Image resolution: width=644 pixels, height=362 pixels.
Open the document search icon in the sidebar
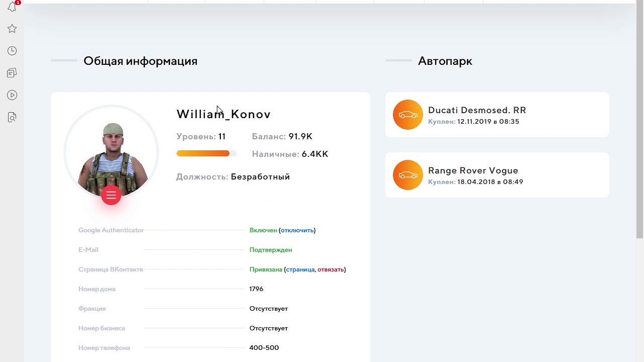12,117
